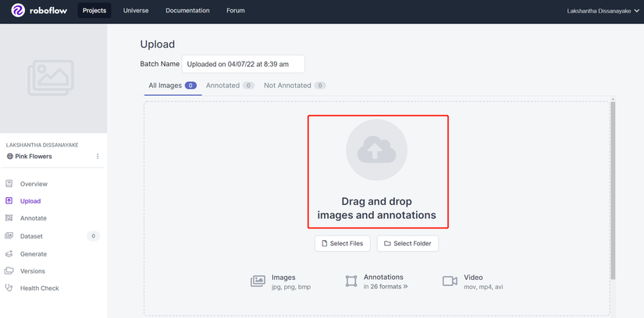Image resolution: width=644 pixels, height=318 pixels.
Task: Click the LAKSHANTHA DISSANAYAKE workspace label
Action: 42,145
